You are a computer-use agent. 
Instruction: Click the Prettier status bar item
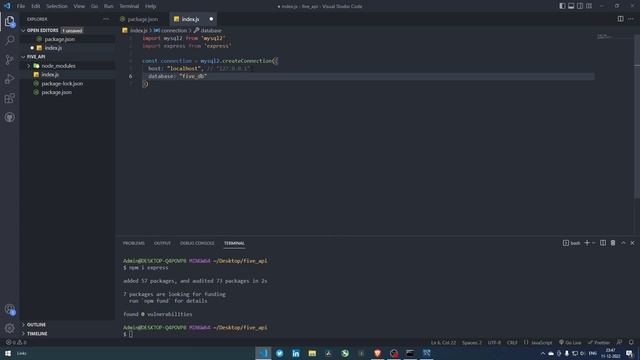tap(599, 342)
